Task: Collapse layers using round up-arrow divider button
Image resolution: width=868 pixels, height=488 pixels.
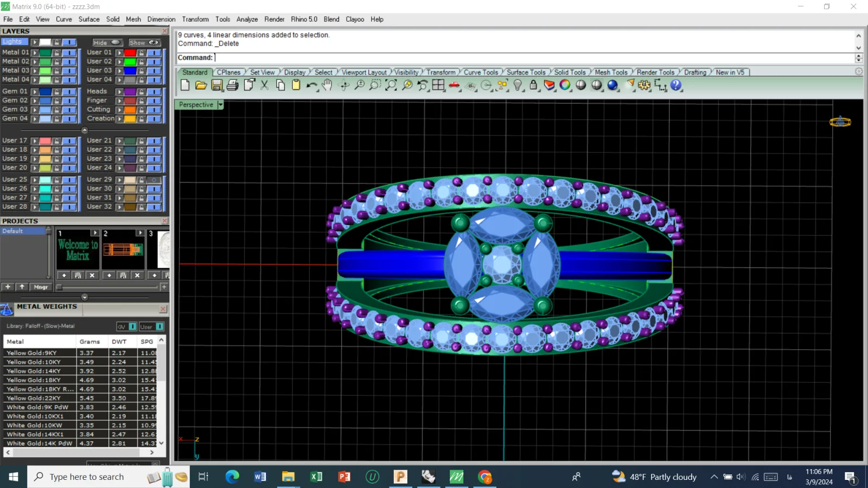Action: [84, 130]
